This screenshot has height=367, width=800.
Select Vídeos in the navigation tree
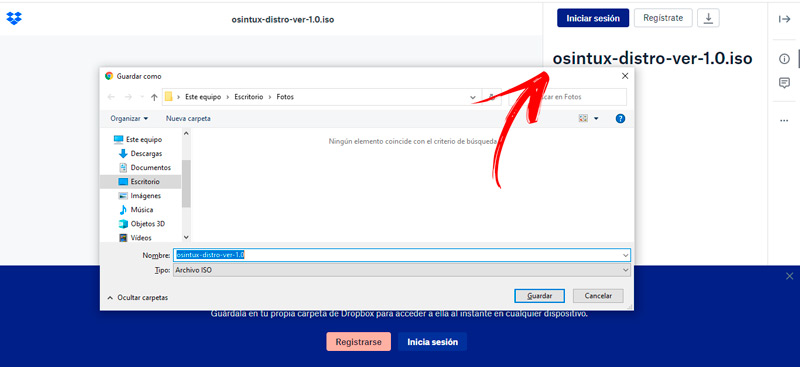[x=135, y=238]
